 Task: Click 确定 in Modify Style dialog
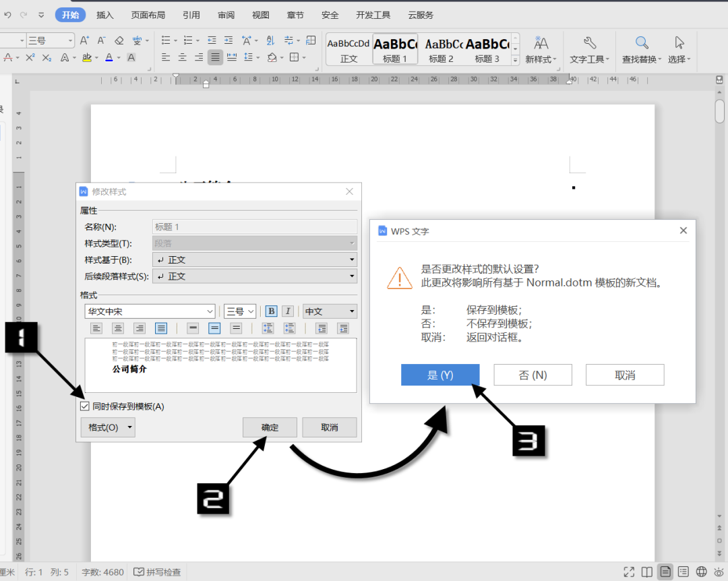pos(270,427)
